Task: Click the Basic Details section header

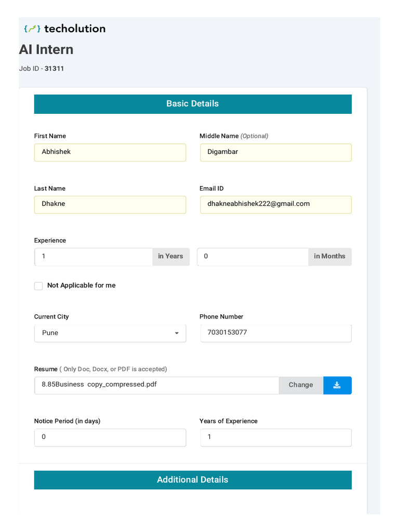Action: pos(193,104)
